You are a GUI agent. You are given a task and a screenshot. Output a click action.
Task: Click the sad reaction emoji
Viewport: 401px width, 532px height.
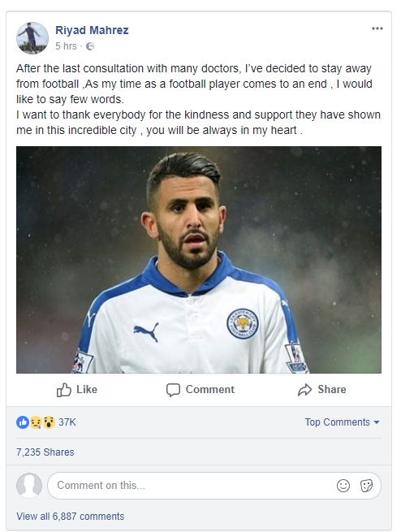tap(36, 422)
